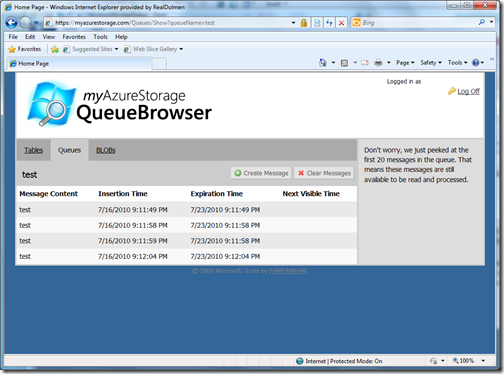This screenshot has height=374, width=504.
Task: Click the Read Mail icon
Action: [365, 62]
